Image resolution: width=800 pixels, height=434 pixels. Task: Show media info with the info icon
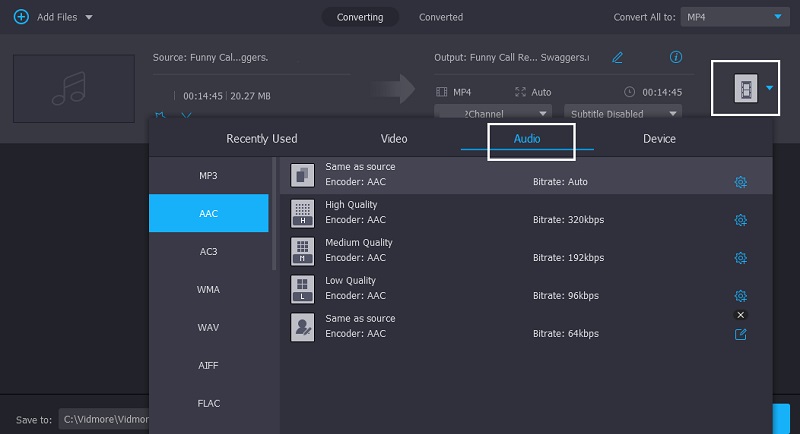pos(676,57)
